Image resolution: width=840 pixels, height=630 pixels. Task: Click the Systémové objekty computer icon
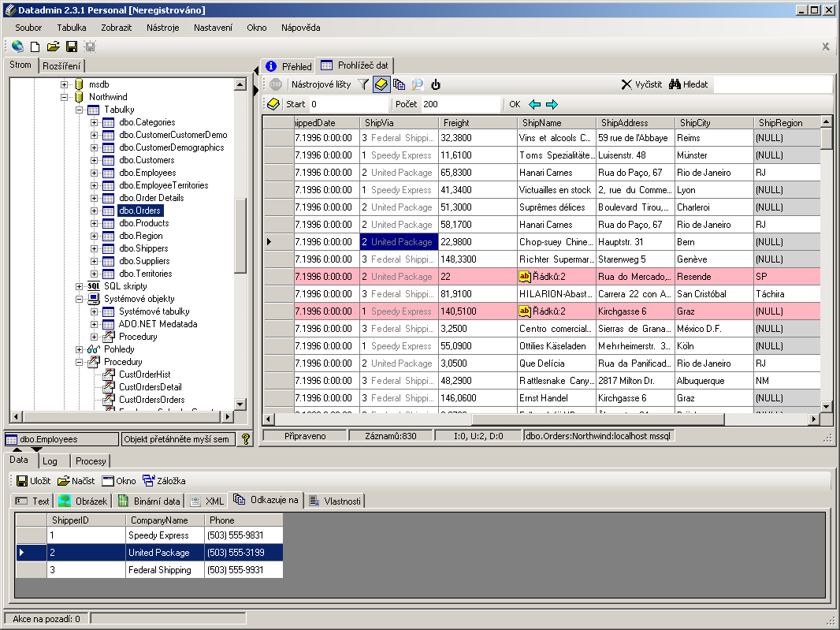click(x=93, y=299)
